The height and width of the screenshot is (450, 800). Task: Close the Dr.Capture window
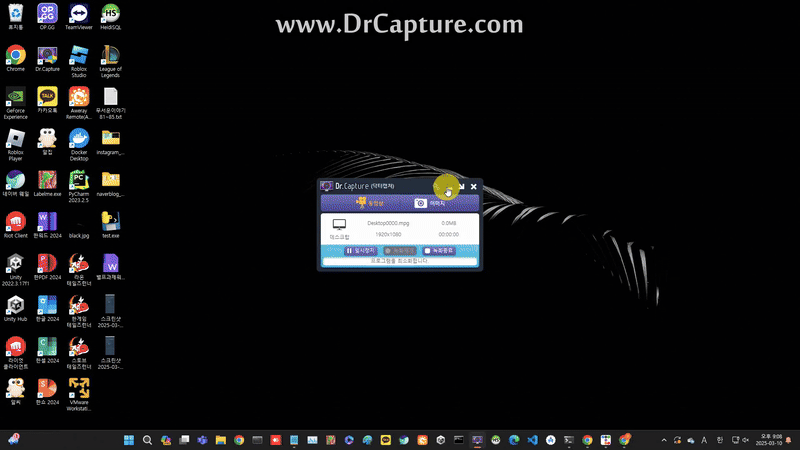pyautogui.click(x=473, y=187)
